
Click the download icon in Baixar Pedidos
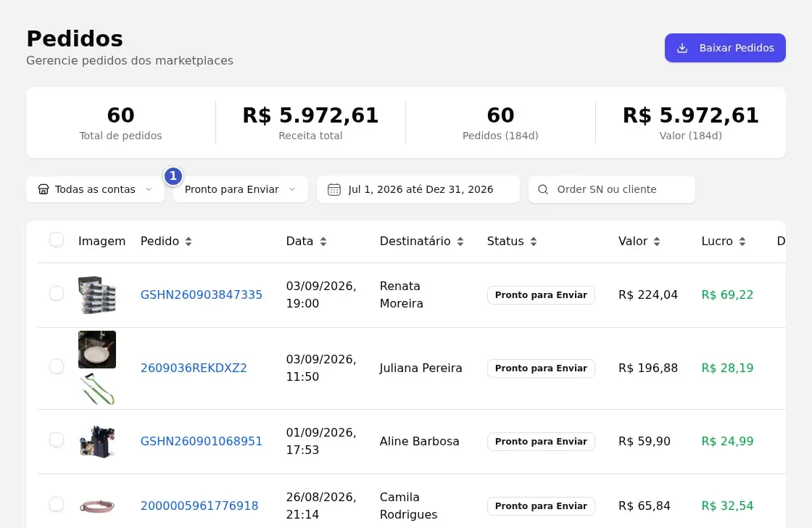(x=682, y=48)
